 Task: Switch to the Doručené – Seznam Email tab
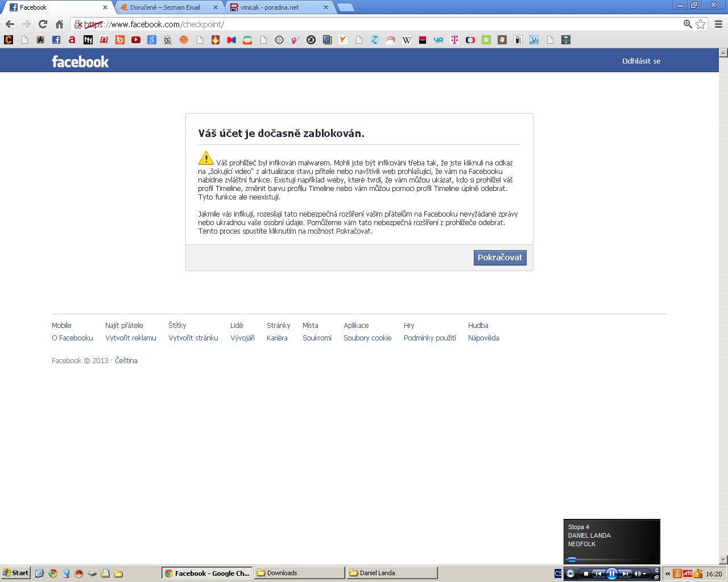coord(165,7)
